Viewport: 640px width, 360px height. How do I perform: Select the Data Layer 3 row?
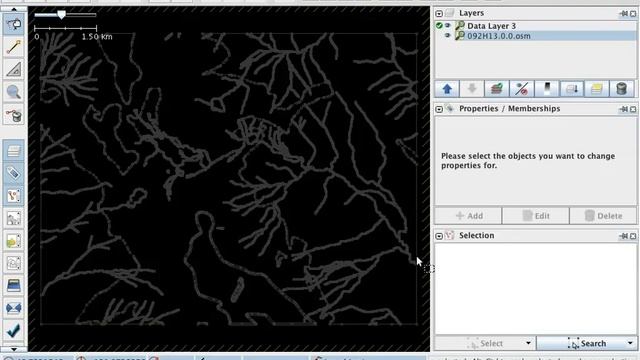point(536,26)
